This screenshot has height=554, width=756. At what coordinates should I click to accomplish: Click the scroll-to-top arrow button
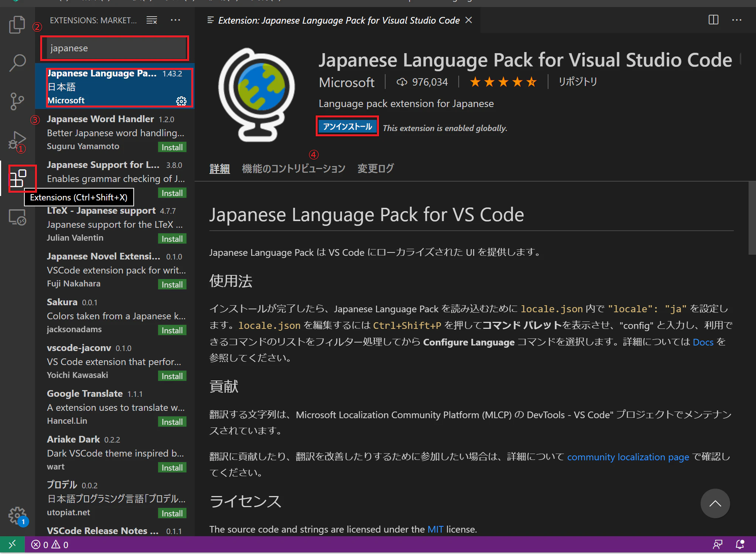tap(715, 503)
